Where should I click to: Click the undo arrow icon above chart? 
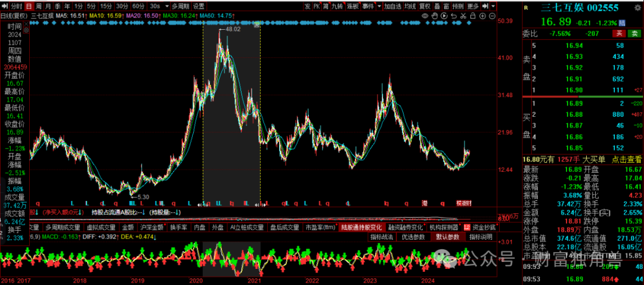click(454, 16)
